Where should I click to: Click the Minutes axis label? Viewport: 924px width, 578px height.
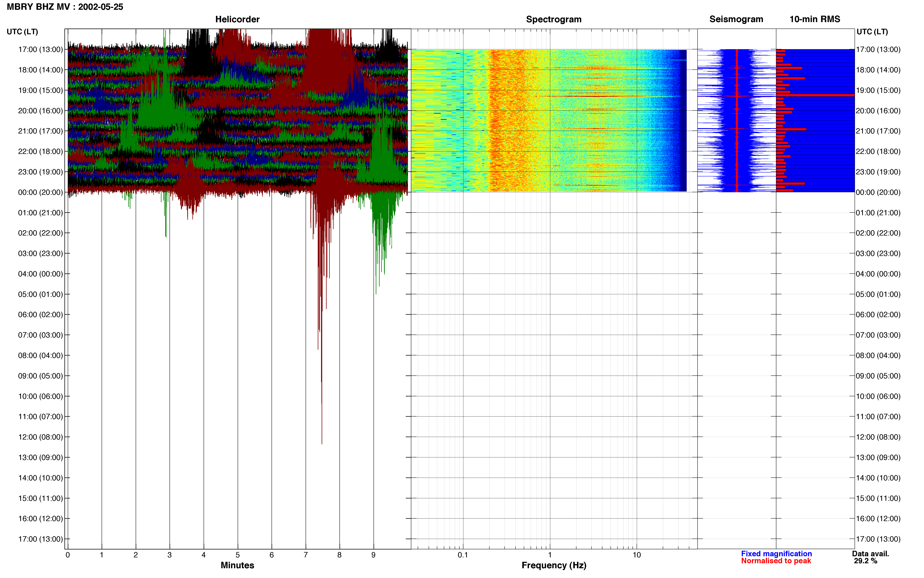click(237, 565)
